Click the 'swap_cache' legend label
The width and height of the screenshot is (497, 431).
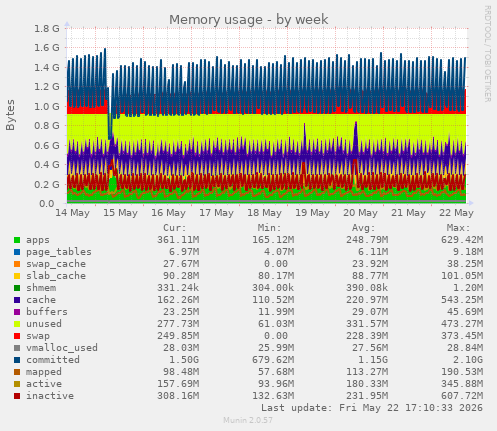pos(56,264)
